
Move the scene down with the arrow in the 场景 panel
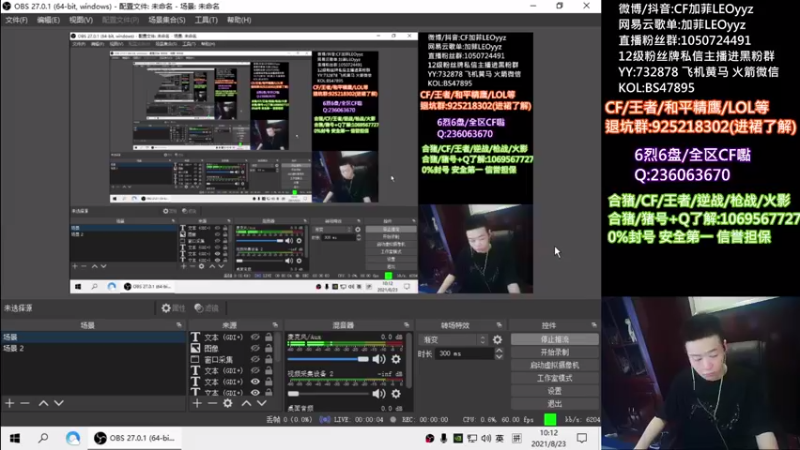(59, 403)
